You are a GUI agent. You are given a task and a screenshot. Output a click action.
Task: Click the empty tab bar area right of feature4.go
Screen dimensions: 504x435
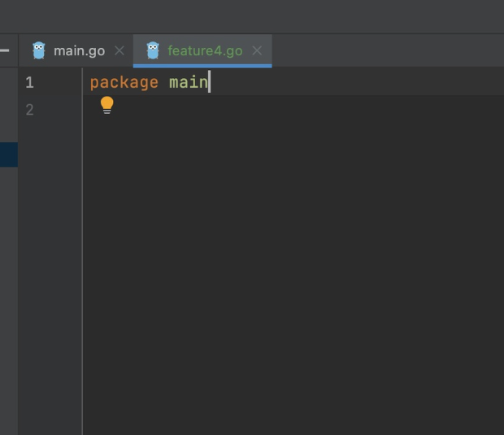(386, 50)
